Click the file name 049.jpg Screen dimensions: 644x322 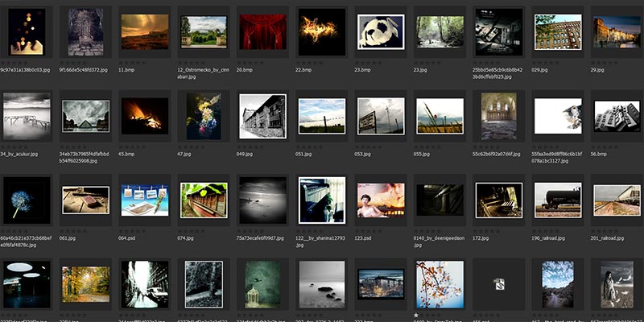pos(245,155)
